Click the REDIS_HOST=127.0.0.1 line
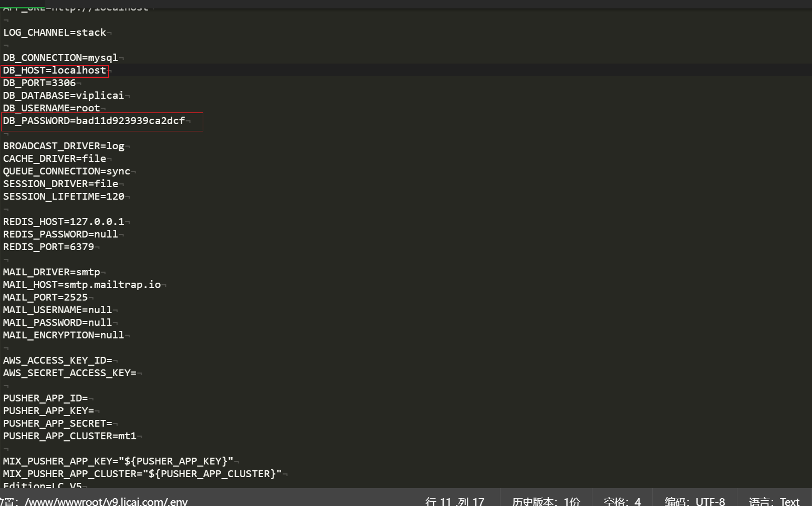Viewport: 812px width, 506px height. [x=64, y=222]
